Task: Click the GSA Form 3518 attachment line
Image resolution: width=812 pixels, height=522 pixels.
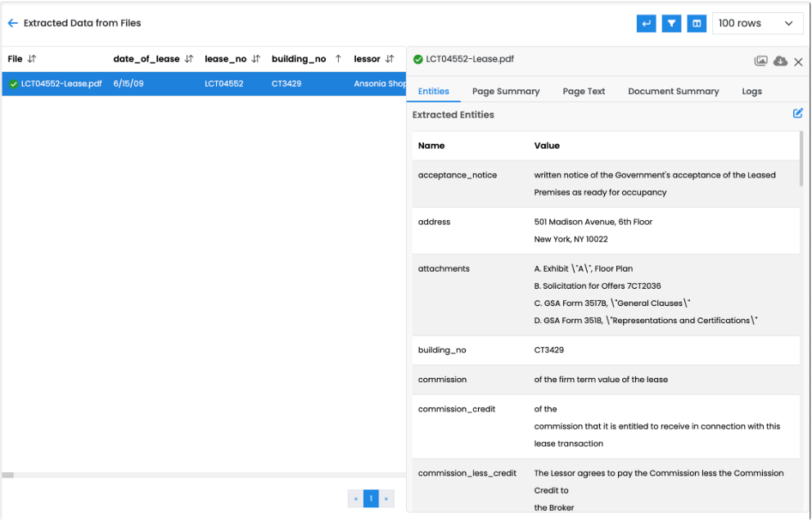Action: 645,321
